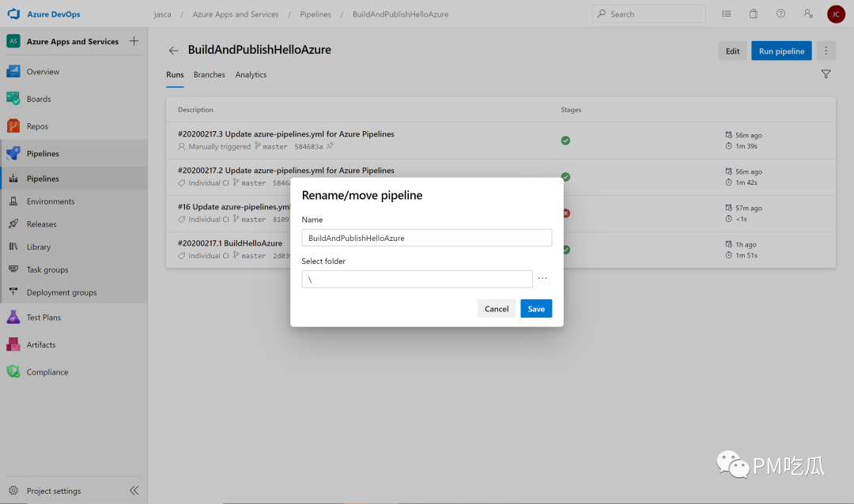Click the back arrow beside pipeline title

(173, 51)
